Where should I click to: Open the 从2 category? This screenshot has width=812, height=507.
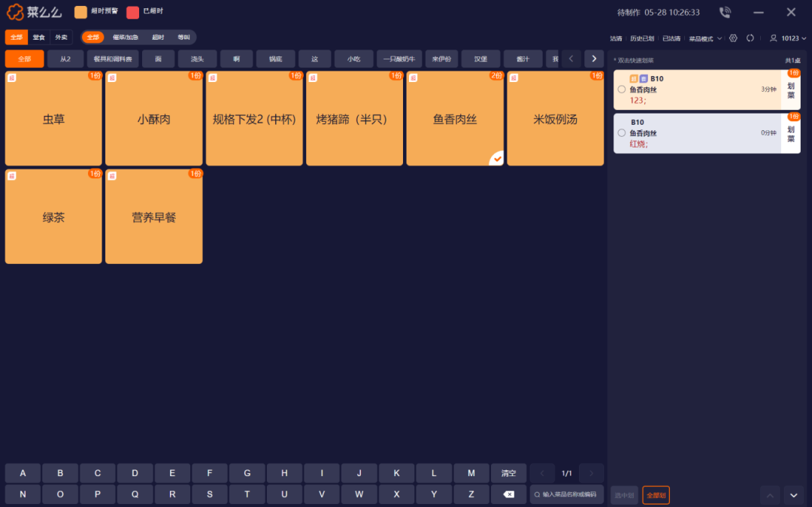[x=65, y=59]
